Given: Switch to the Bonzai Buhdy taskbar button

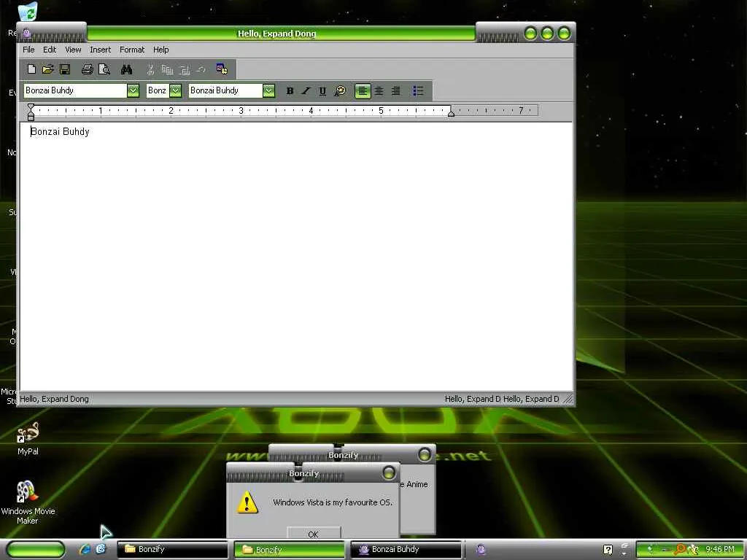Looking at the screenshot, I should point(406,549).
